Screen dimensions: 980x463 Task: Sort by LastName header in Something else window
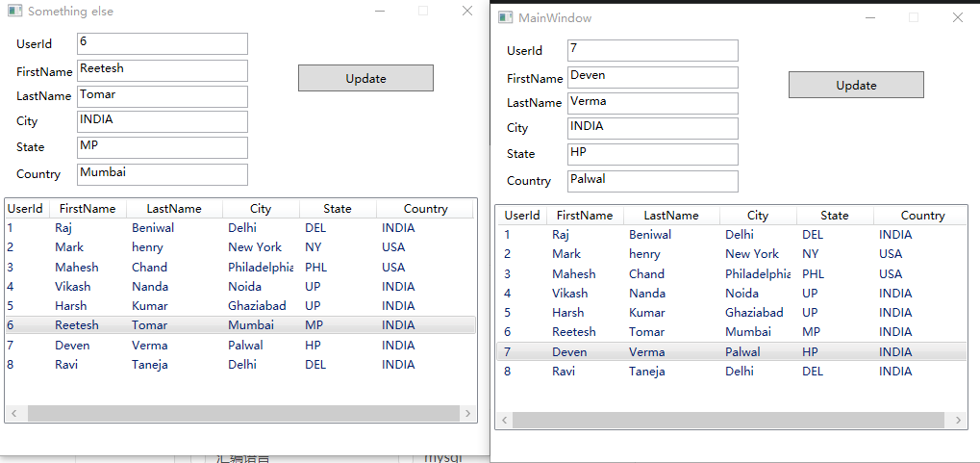coord(174,209)
